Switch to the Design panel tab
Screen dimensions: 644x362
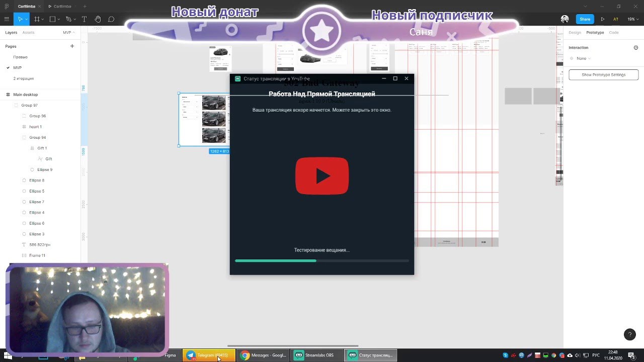pos(575,32)
